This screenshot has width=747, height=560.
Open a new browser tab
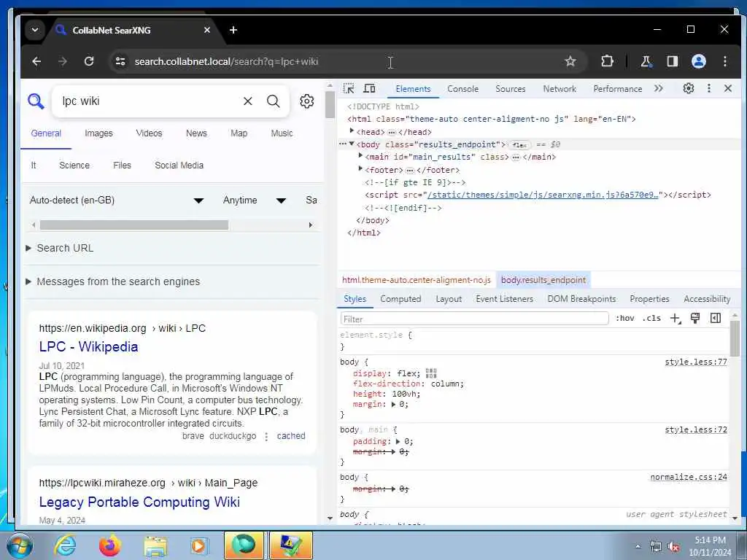click(233, 30)
